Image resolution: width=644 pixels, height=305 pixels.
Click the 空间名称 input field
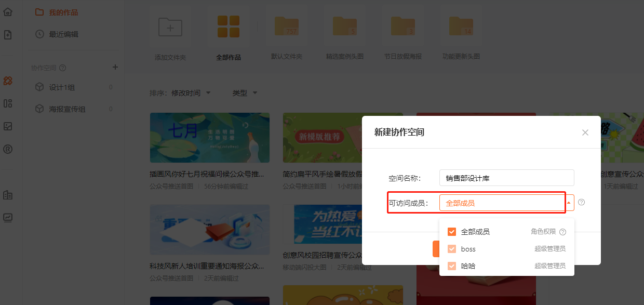[x=506, y=178]
